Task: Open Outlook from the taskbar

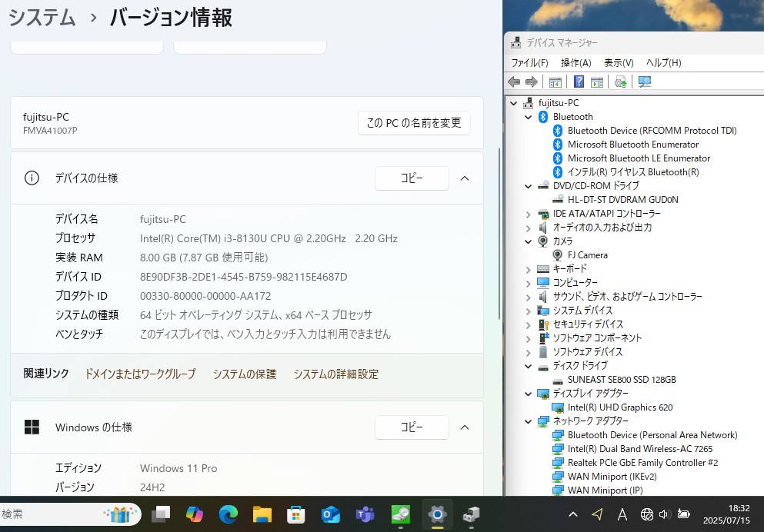Action: [x=330, y=514]
